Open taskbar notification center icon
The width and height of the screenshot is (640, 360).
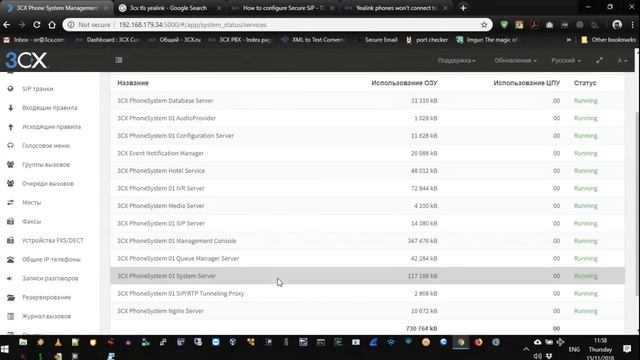point(627,349)
